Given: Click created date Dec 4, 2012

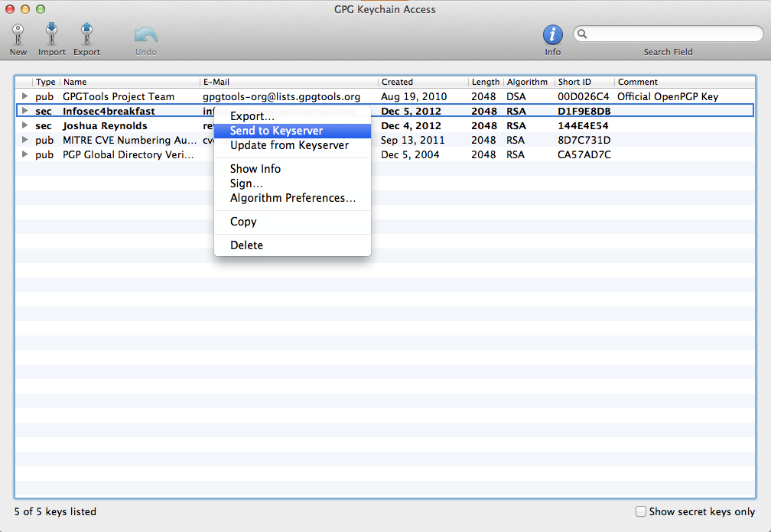Looking at the screenshot, I should click(x=411, y=126).
